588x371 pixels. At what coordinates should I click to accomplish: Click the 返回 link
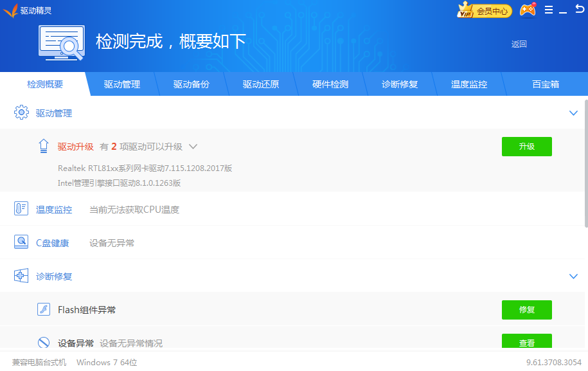click(x=519, y=44)
